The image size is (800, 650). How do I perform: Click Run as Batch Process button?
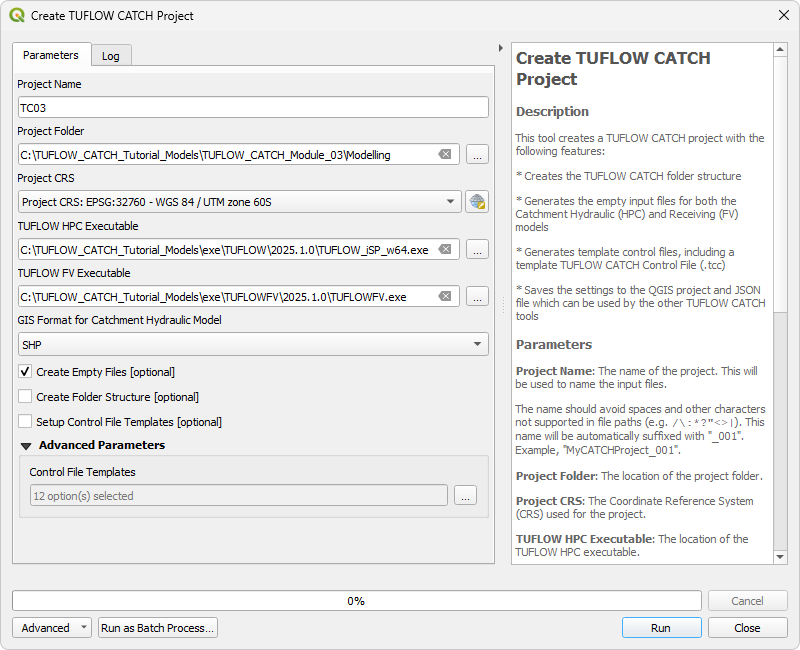pos(158,628)
